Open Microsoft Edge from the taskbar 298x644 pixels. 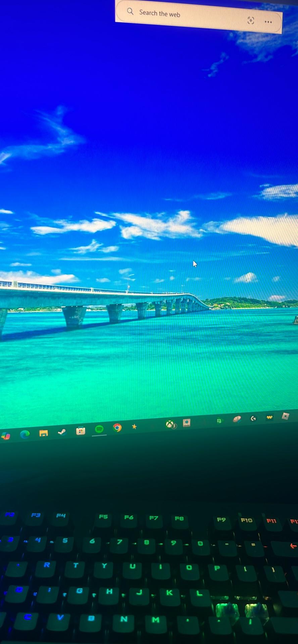24,434
